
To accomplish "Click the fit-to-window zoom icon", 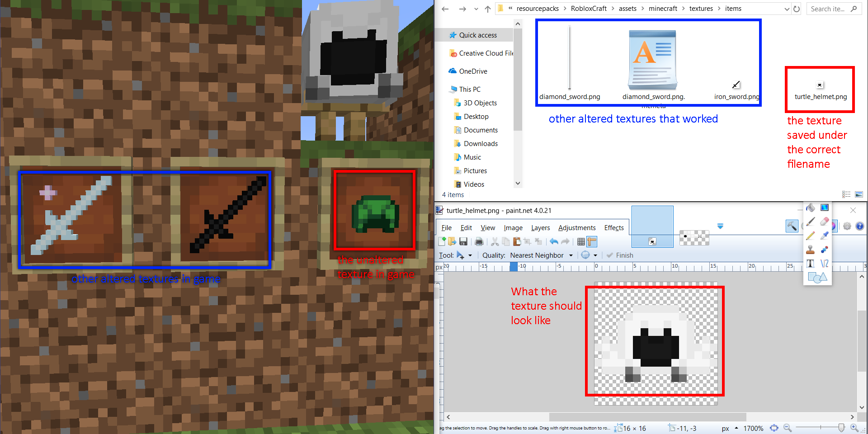I will 774,428.
